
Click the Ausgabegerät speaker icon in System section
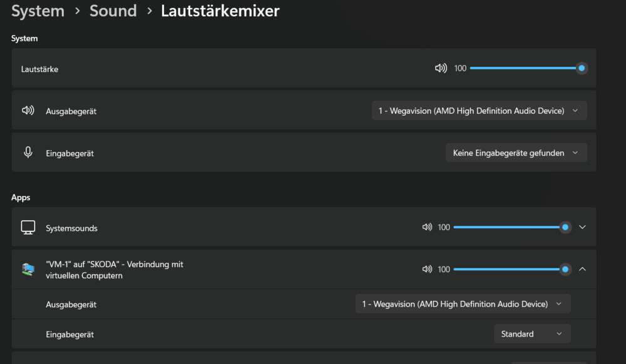pyautogui.click(x=28, y=111)
